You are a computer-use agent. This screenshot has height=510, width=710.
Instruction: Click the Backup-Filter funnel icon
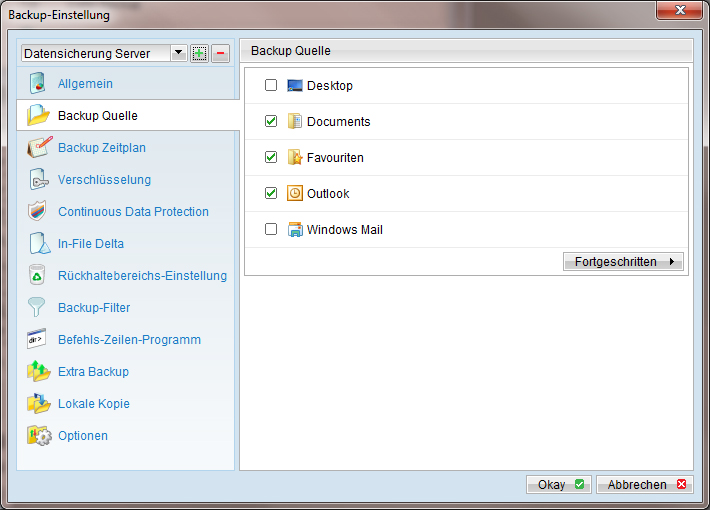click(x=36, y=307)
